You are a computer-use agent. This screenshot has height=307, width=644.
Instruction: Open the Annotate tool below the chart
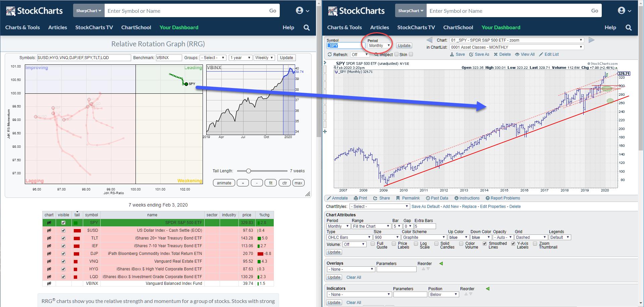click(x=337, y=198)
